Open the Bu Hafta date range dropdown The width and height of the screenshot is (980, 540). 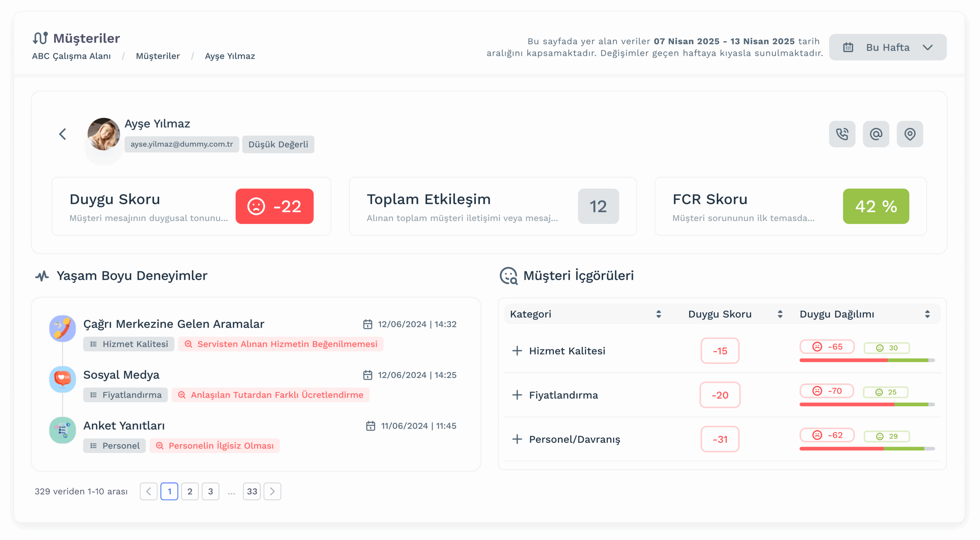tap(887, 47)
